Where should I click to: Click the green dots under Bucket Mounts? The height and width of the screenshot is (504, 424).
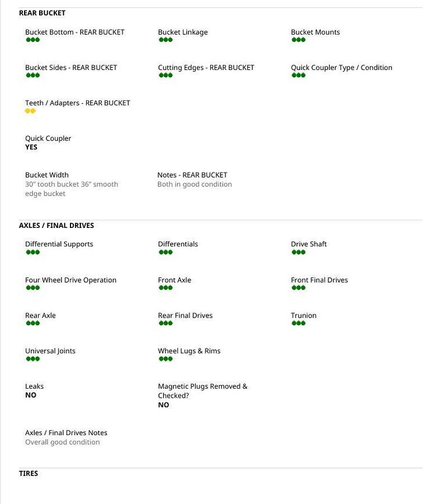coord(299,40)
